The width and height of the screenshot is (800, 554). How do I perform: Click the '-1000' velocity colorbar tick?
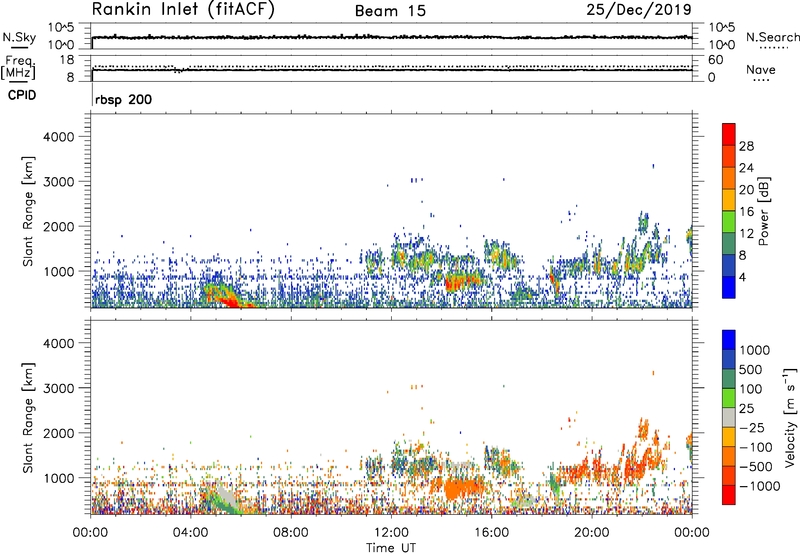click(759, 486)
